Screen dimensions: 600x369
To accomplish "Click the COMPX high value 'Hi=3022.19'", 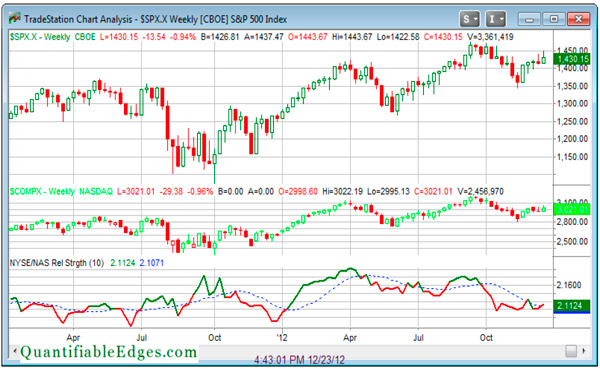I will [x=342, y=191].
